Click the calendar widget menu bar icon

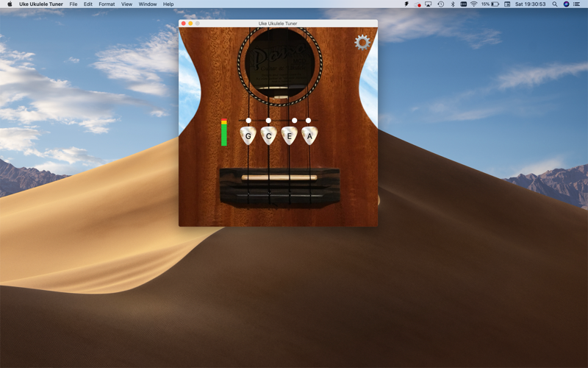pos(507,4)
